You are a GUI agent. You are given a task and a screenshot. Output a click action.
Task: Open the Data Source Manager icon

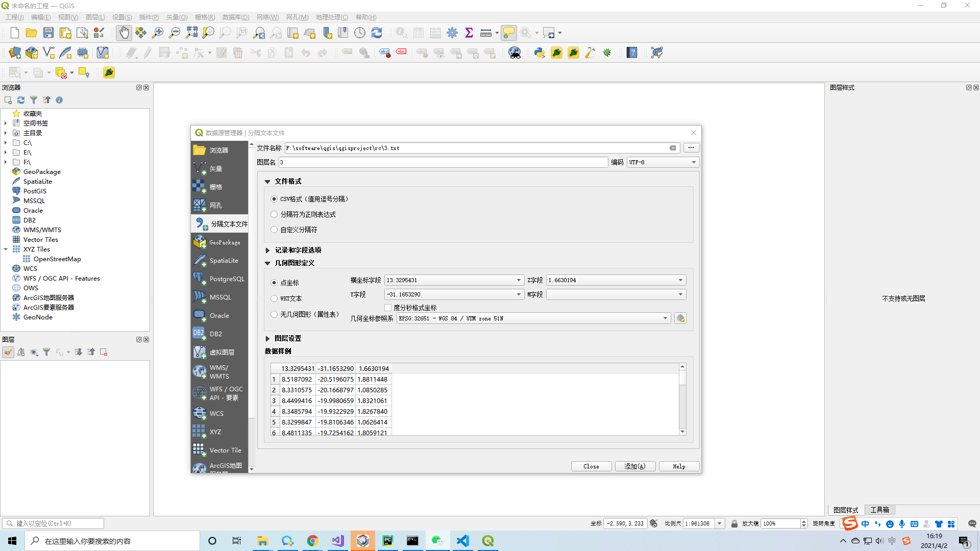point(15,53)
